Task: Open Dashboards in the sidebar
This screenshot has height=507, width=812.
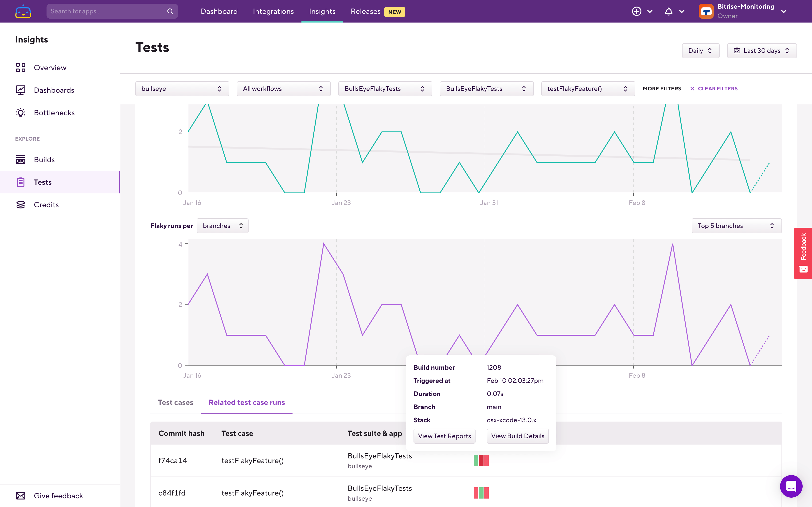Action: click(x=54, y=90)
